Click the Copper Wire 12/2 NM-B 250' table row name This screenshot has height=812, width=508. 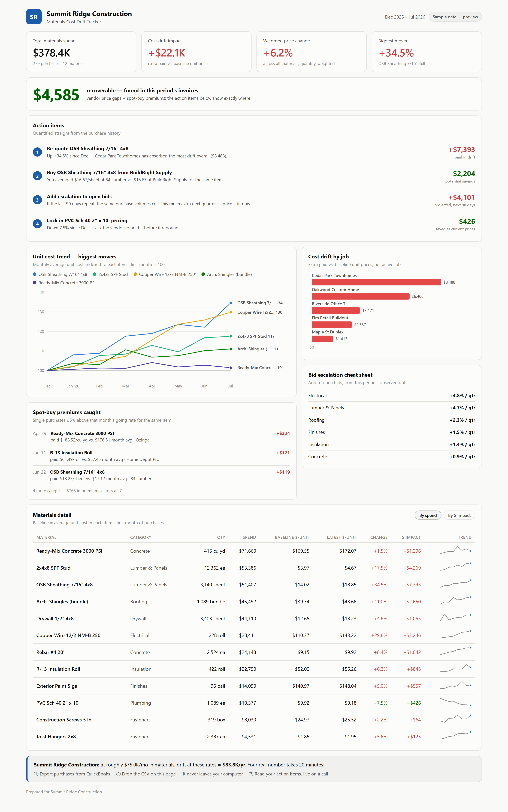tap(69, 635)
